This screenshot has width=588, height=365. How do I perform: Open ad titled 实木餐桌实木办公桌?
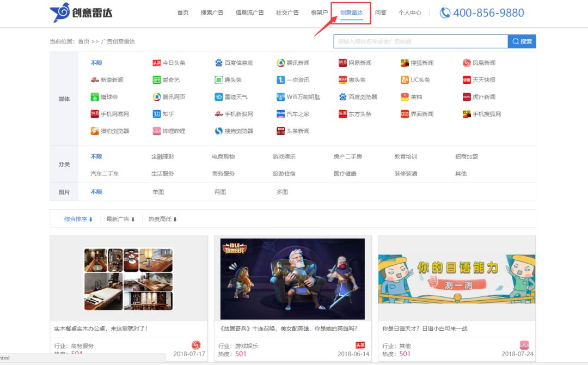click(x=101, y=328)
